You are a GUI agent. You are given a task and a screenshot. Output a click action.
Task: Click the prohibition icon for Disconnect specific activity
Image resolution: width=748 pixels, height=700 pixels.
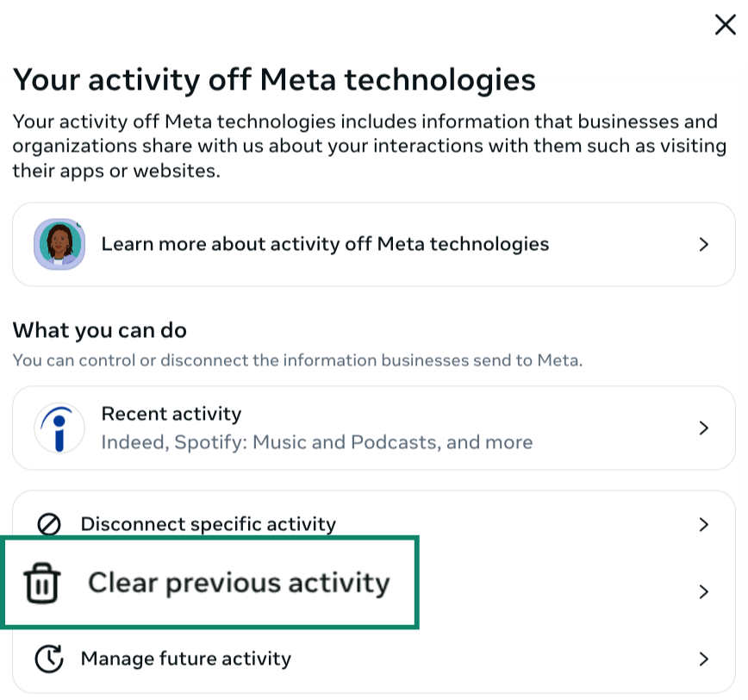[x=50, y=523]
